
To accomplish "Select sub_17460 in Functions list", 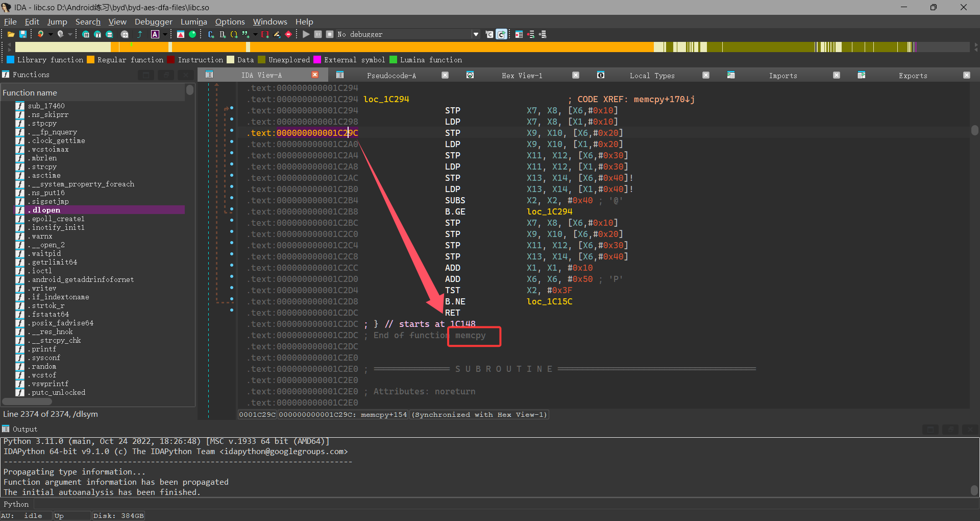I will click(100, 106).
